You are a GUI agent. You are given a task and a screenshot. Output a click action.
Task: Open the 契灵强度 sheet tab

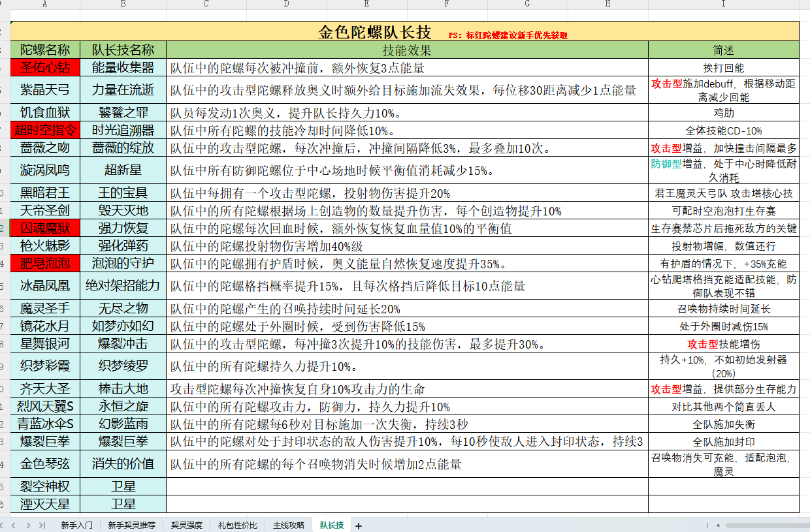187,525
